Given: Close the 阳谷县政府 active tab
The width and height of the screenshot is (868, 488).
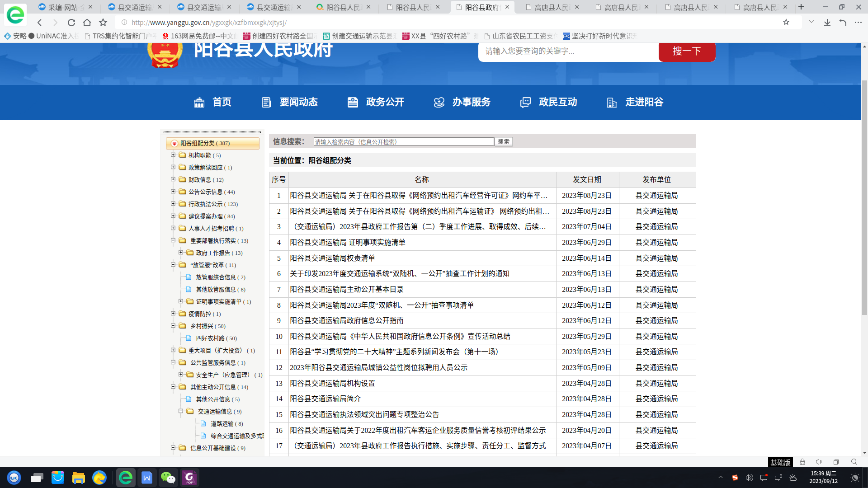Looking at the screenshot, I should (x=507, y=7).
